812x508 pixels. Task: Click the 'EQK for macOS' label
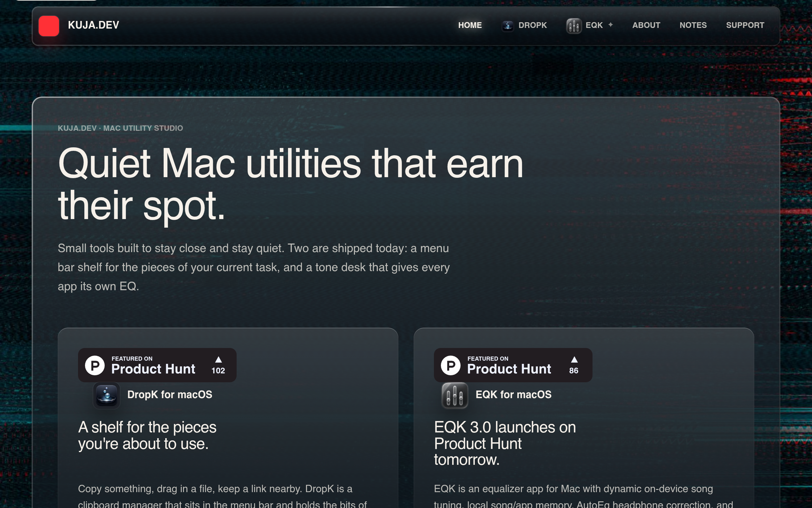pyautogui.click(x=514, y=394)
